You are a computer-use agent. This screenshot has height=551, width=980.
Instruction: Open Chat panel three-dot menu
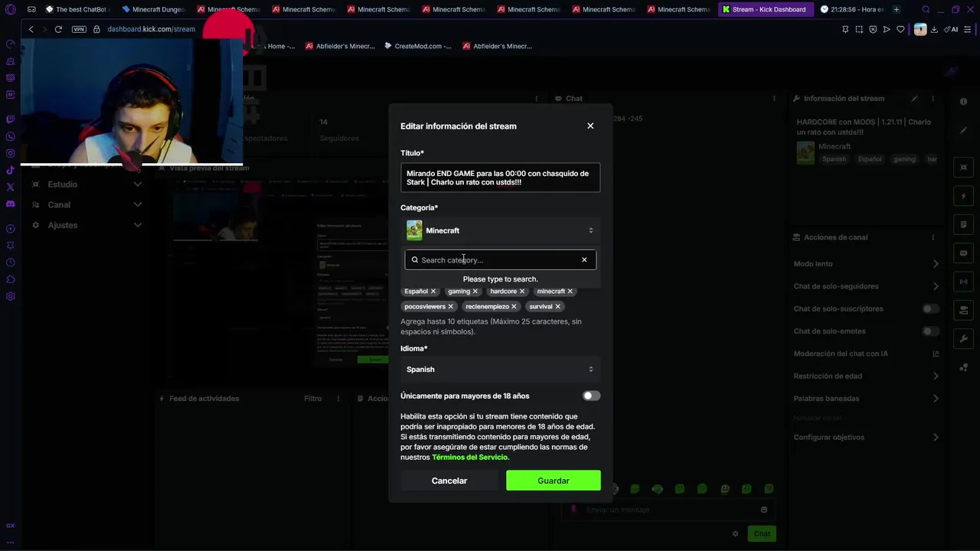click(x=774, y=99)
